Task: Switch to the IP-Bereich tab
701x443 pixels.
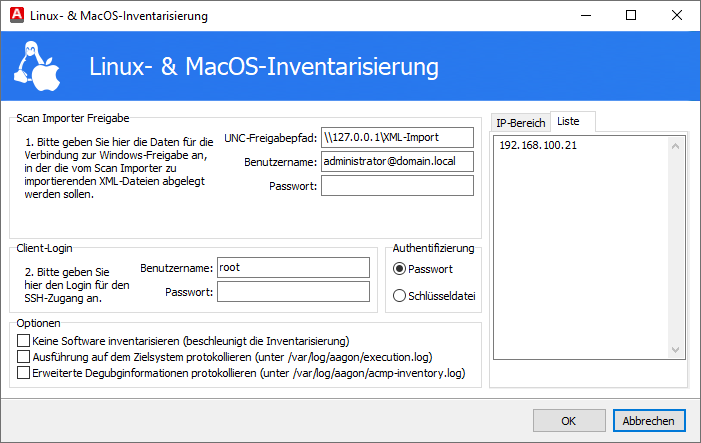Action: pyautogui.click(x=520, y=123)
